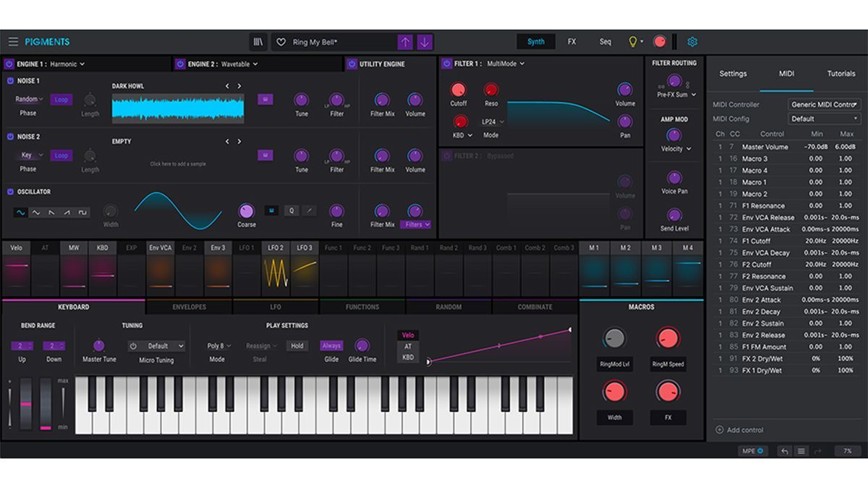Click the undo arrow in bottom bar

click(x=785, y=451)
